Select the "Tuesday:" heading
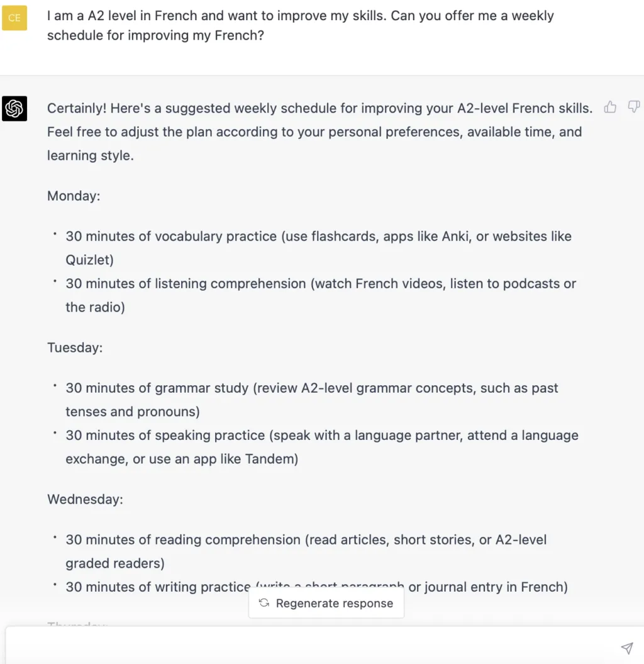 [x=75, y=347]
